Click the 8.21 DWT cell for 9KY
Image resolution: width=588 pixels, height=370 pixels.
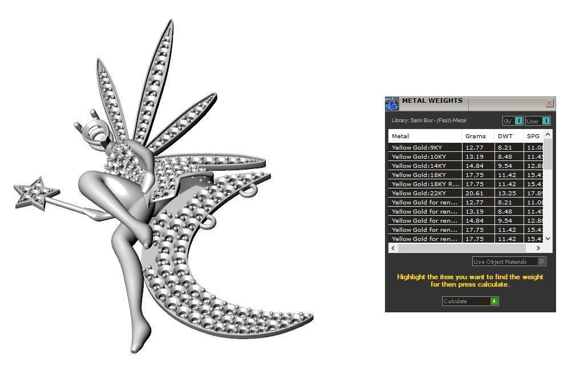click(x=509, y=147)
